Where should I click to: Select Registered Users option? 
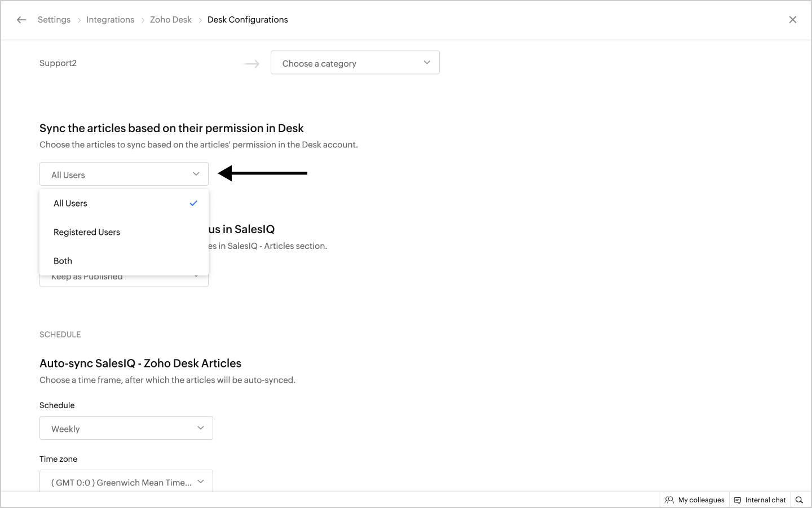pyautogui.click(x=124, y=232)
